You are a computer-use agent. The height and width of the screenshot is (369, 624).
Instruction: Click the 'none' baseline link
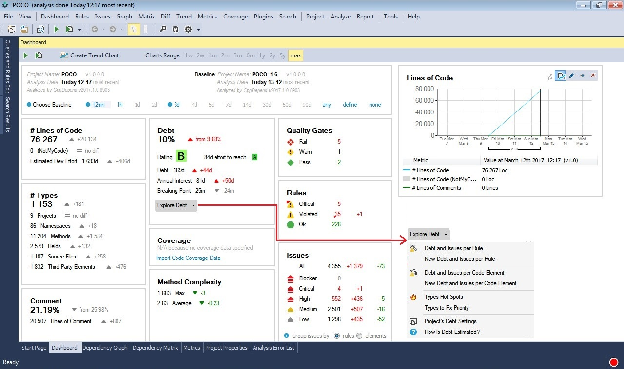tap(375, 105)
